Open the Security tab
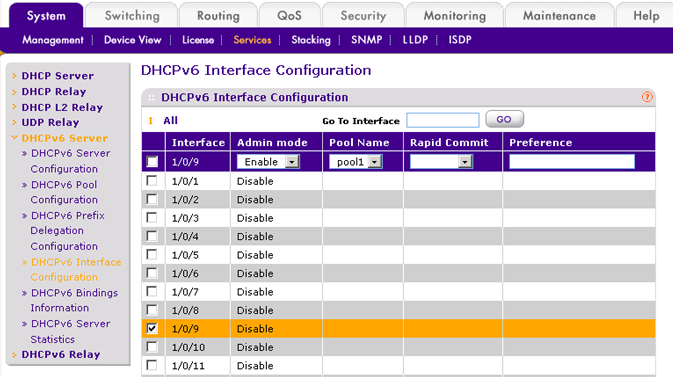 (x=363, y=16)
